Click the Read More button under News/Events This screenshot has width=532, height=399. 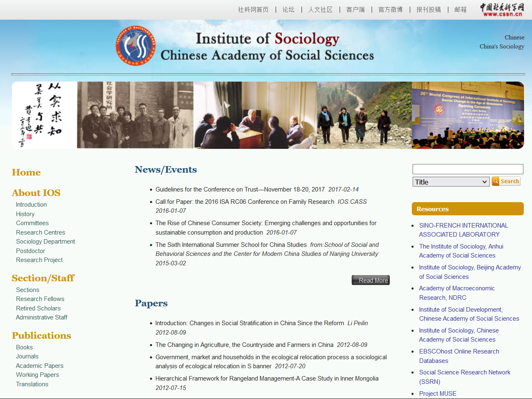click(x=370, y=280)
